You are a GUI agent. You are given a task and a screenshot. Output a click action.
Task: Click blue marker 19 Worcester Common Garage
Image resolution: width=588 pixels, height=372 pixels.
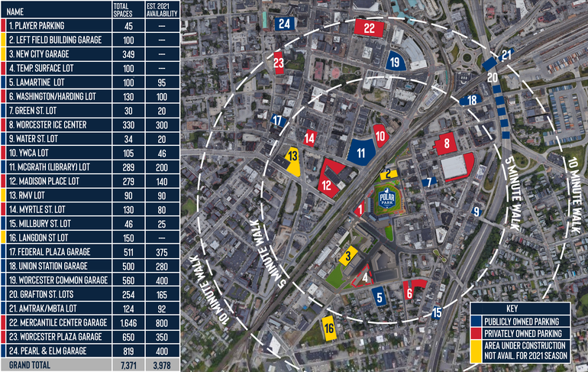tap(395, 63)
